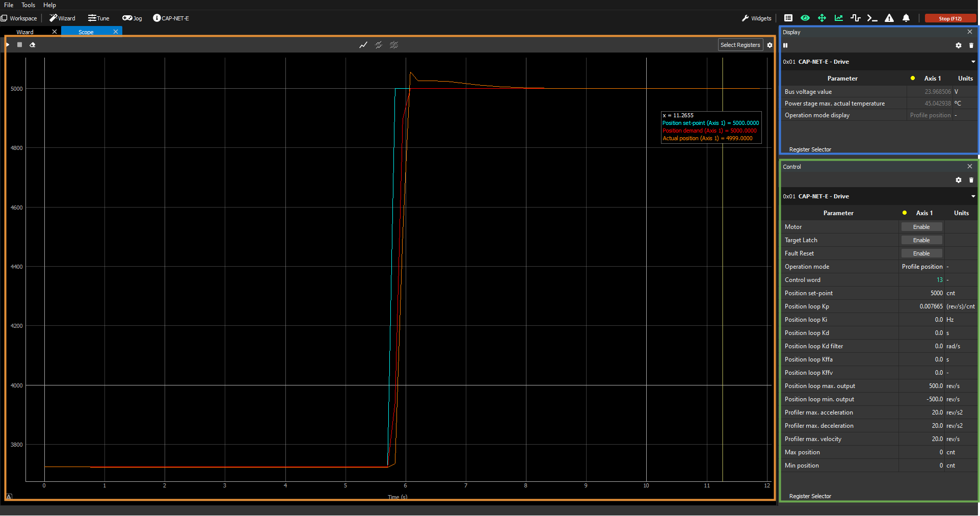Toggle Fault Reset Enable button
The image size is (980, 516).
[921, 253]
